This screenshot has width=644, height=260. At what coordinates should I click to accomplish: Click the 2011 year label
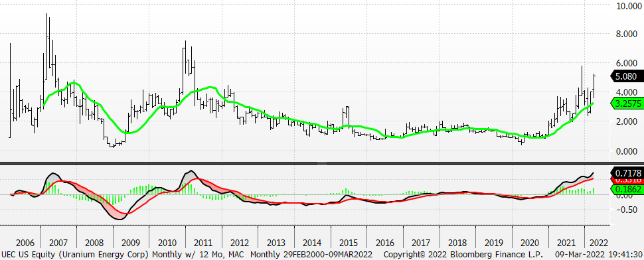point(204,242)
